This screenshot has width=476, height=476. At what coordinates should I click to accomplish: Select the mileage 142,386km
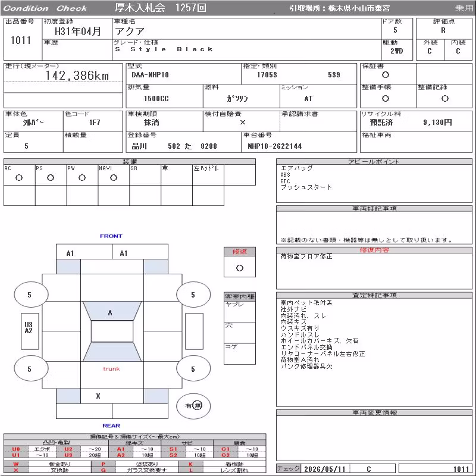point(77,76)
